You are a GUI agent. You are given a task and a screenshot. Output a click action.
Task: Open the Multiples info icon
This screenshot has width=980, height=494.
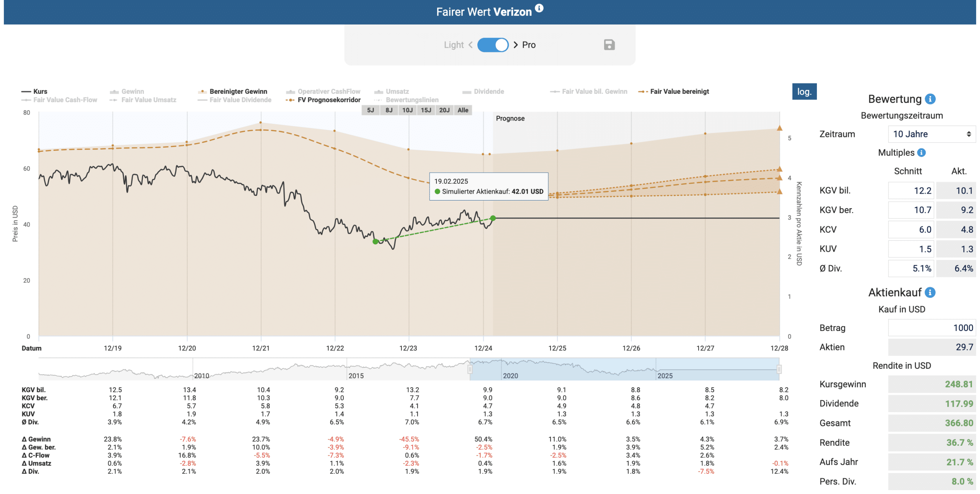tap(921, 153)
